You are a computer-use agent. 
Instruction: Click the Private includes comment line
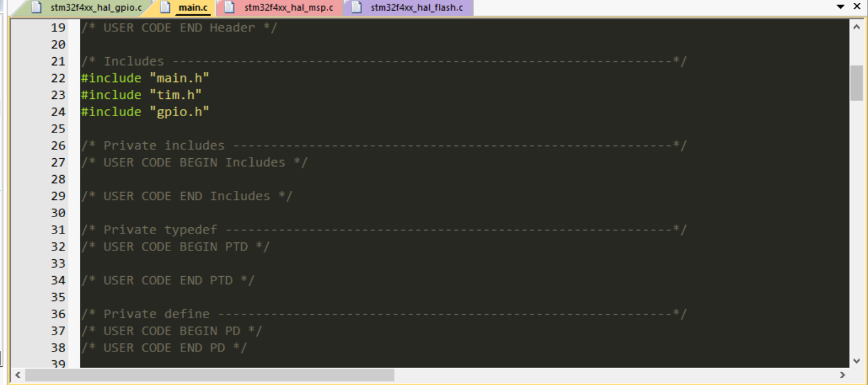[384, 145]
